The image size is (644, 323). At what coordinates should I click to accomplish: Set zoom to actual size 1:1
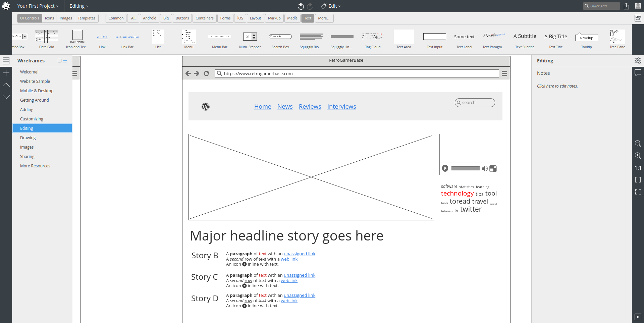(638, 168)
